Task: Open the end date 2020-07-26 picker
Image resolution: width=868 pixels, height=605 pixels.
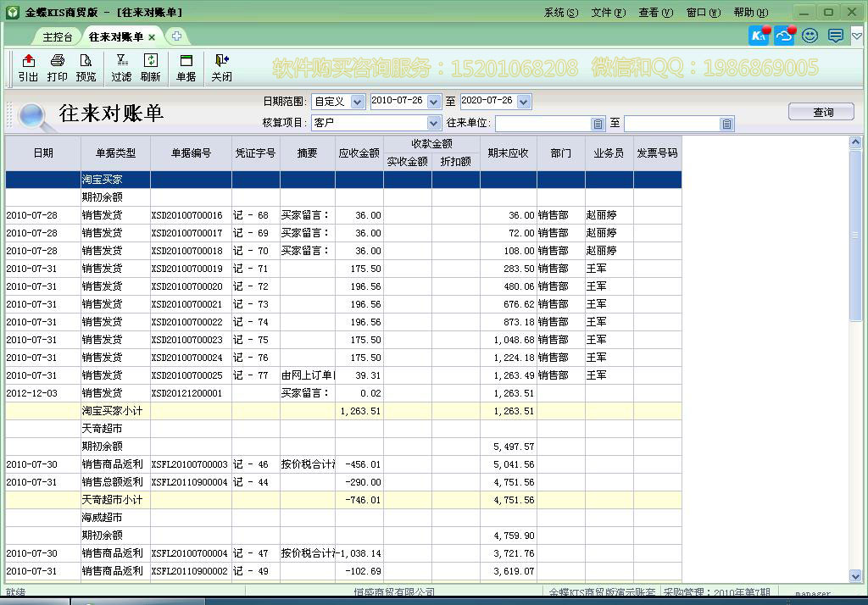Action: (x=523, y=102)
